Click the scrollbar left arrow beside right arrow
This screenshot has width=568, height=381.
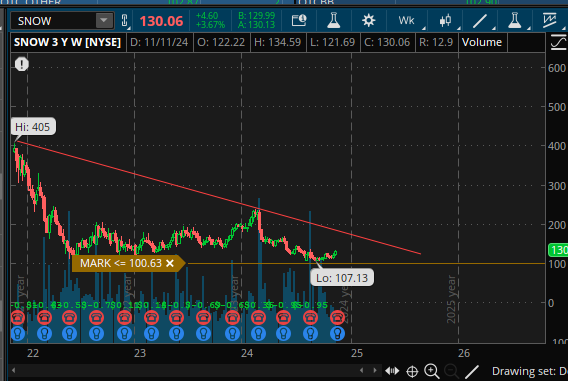tap(362, 370)
